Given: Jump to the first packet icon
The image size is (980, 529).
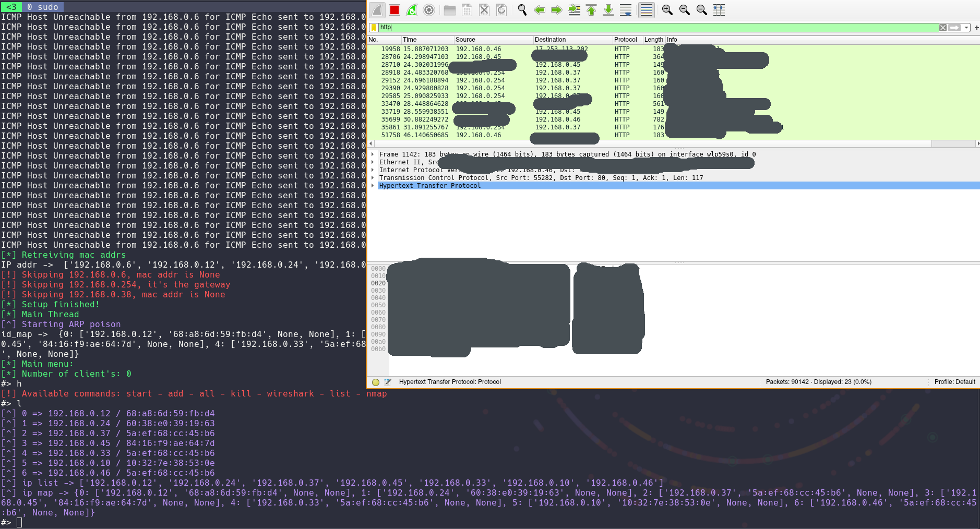Looking at the screenshot, I should tap(591, 10).
